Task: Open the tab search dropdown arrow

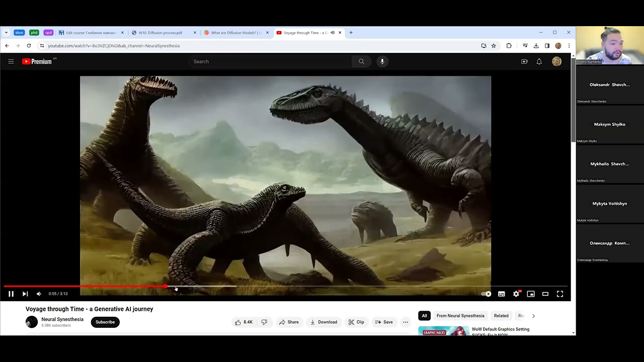Action: [x=6, y=33]
